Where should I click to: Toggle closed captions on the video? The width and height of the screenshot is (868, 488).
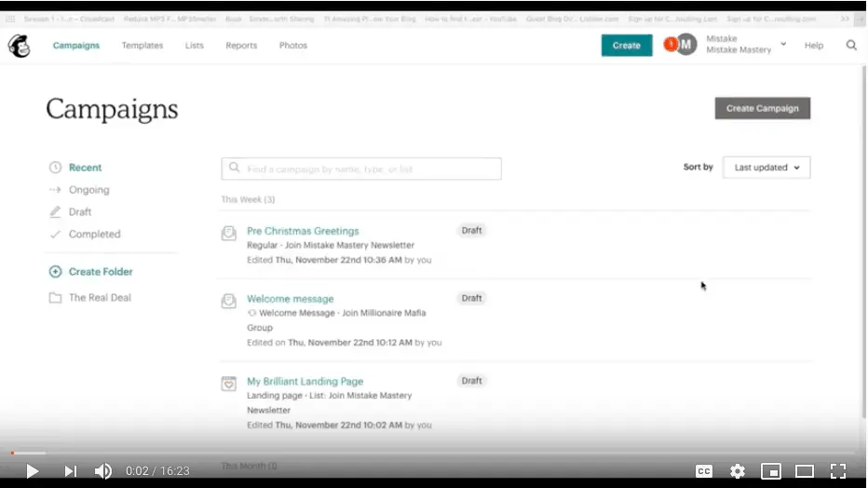[703, 471]
